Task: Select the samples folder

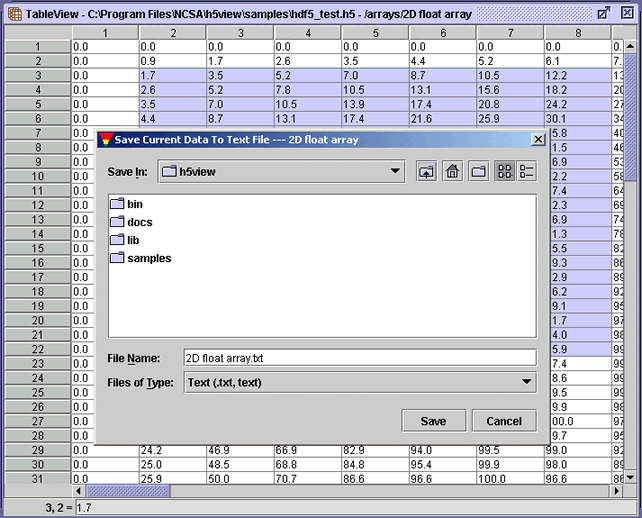Action: 141,258
